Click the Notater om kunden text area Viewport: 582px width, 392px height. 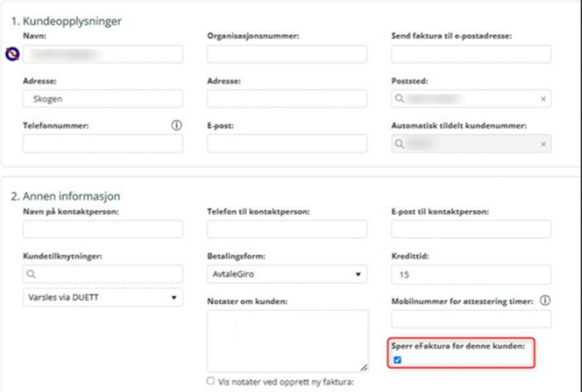pyautogui.click(x=288, y=341)
